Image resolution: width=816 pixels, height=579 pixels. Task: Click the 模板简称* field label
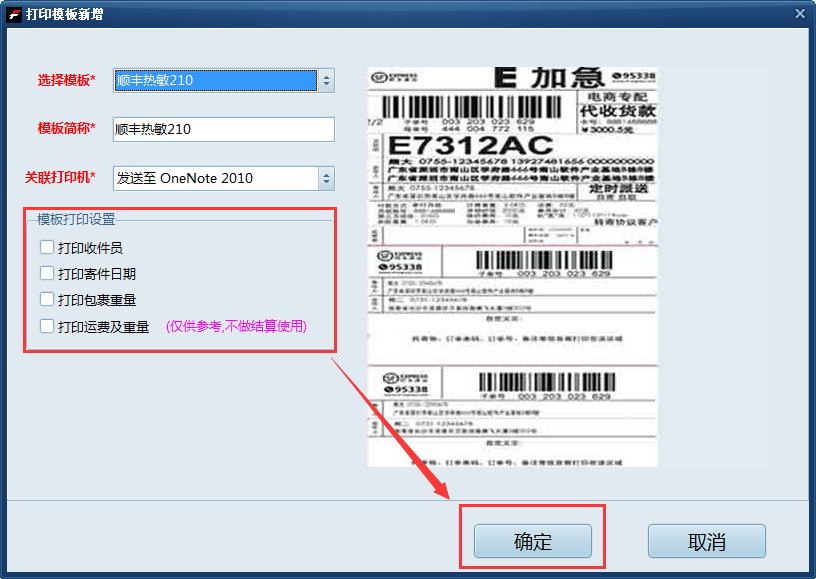click(67, 128)
